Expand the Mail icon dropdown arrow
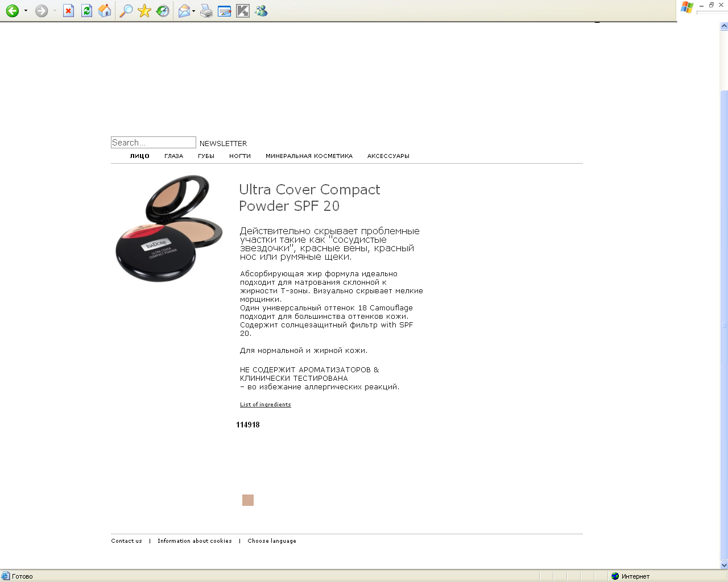The image size is (728, 582). [194, 11]
